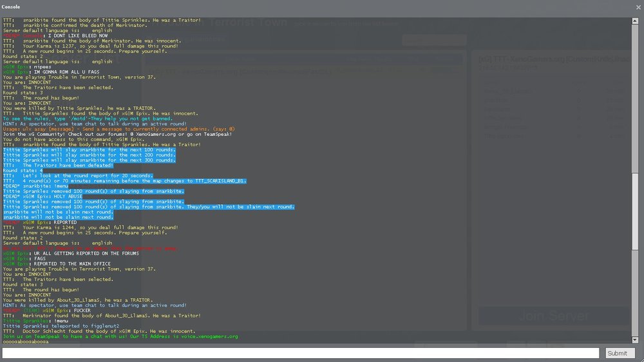This screenshot has width=644, height=362.
Task: Click highlighted line 'slay snarkbite for the next 200 rounds'
Action: [x=89, y=155]
